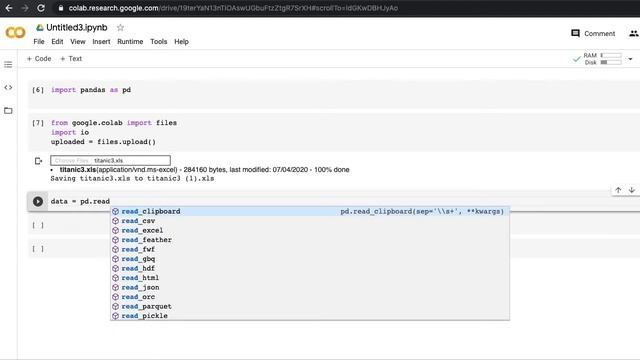The height and width of the screenshot is (360, 640).
Task: Select read_csv autocomplete suggestion
Action: [310, 221]
